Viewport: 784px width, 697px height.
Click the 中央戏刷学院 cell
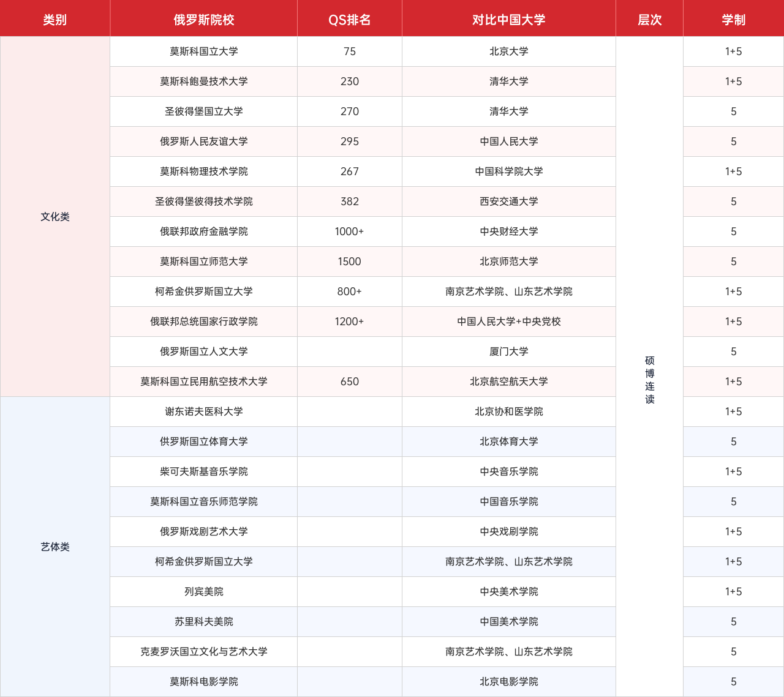(x=509, y=532)
